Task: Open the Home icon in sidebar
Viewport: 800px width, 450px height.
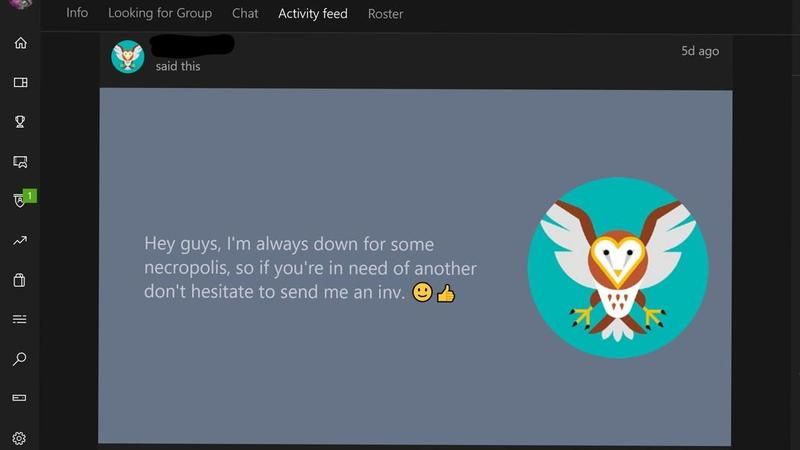Action: point(20,43)
